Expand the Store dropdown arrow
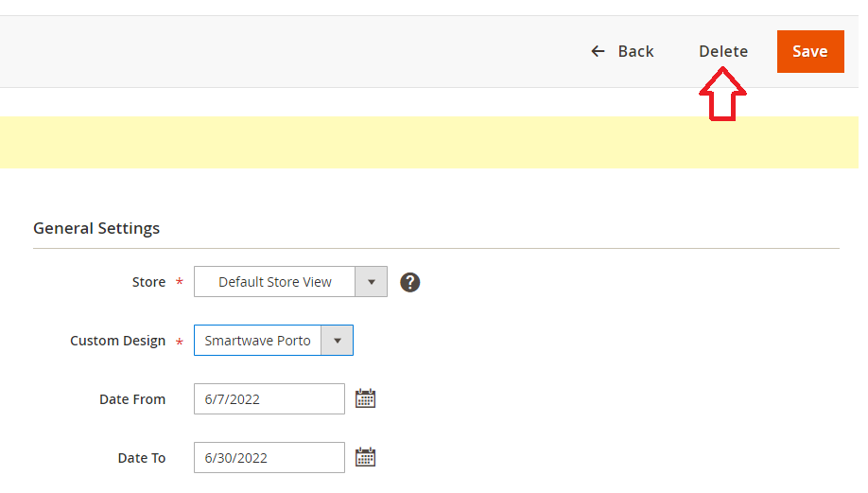 pyautogui.click(x=371, y=281)
